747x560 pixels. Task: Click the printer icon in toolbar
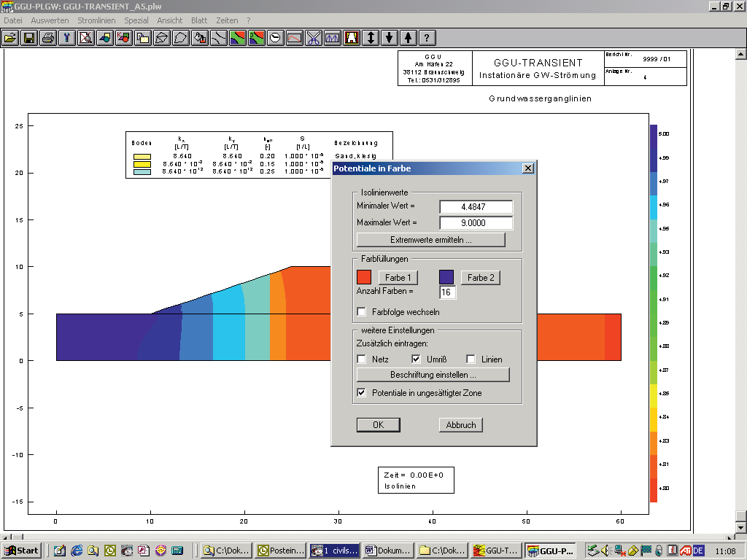click(x=48, y=38)
